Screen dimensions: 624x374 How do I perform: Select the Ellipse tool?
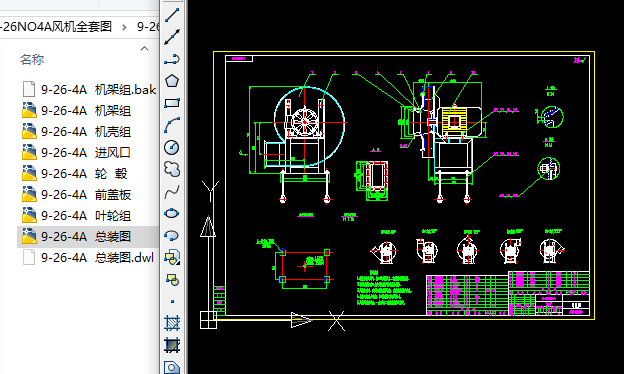point(172,213)
